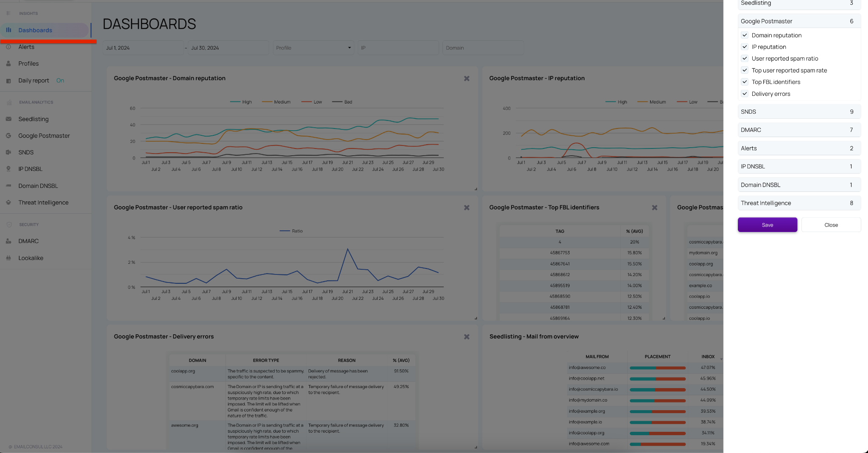Click the Profiles person icon
Image resolution: width=868 pixels, height=453 pixels.
[x=8, y=64]
